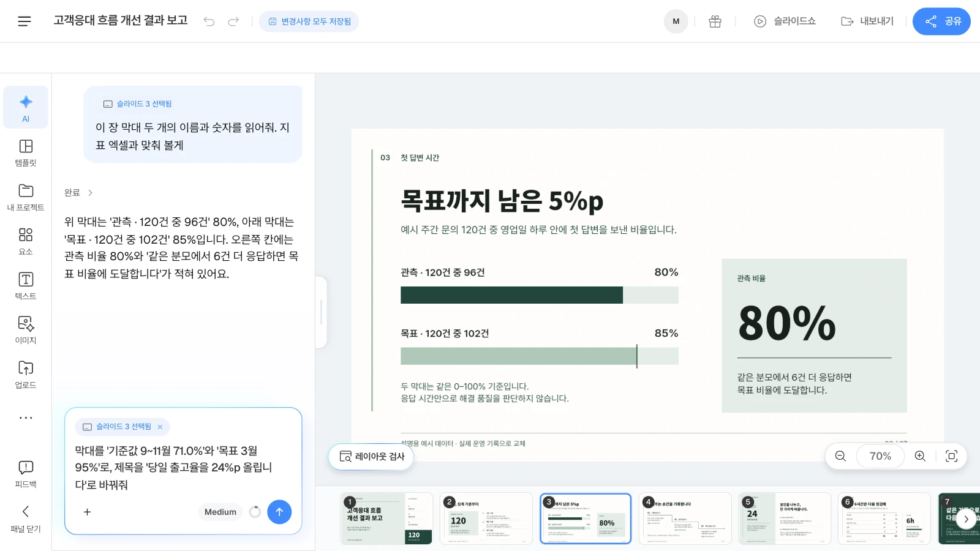Show more sidebar options (three dots)
The height and width of the screenshot is (551, 980).
26,418
